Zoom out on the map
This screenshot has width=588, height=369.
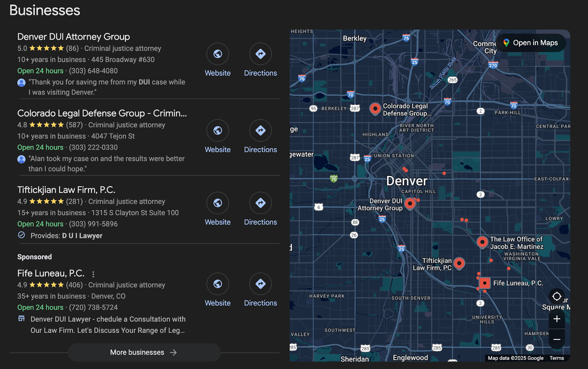pos(557,339)
